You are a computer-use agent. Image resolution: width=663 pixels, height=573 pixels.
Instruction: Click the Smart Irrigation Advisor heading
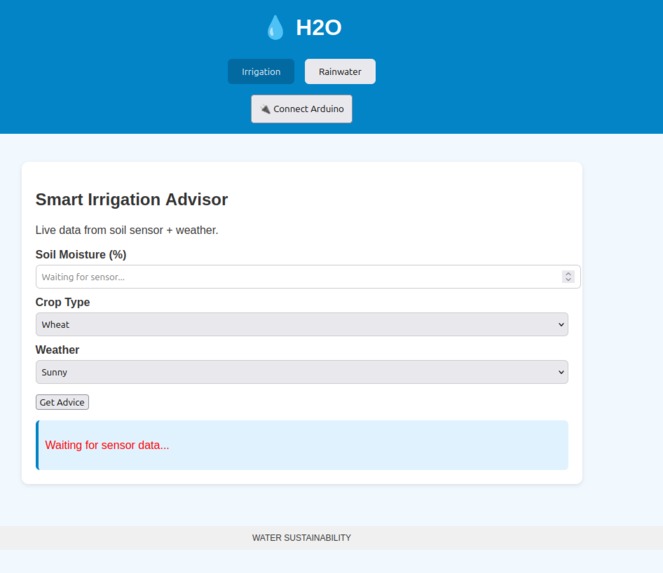(132, 200)
